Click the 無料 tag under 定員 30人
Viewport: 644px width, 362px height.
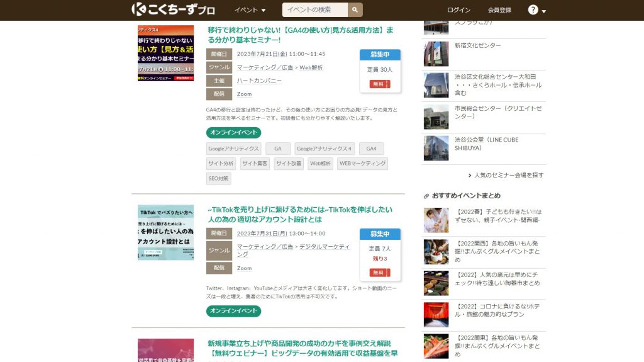(380, 84)
